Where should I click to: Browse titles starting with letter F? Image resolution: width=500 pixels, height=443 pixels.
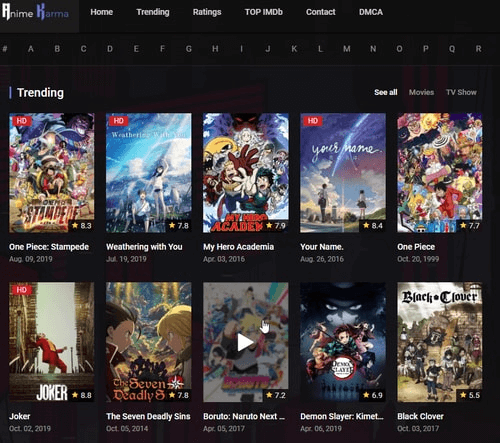coord(162,49)
